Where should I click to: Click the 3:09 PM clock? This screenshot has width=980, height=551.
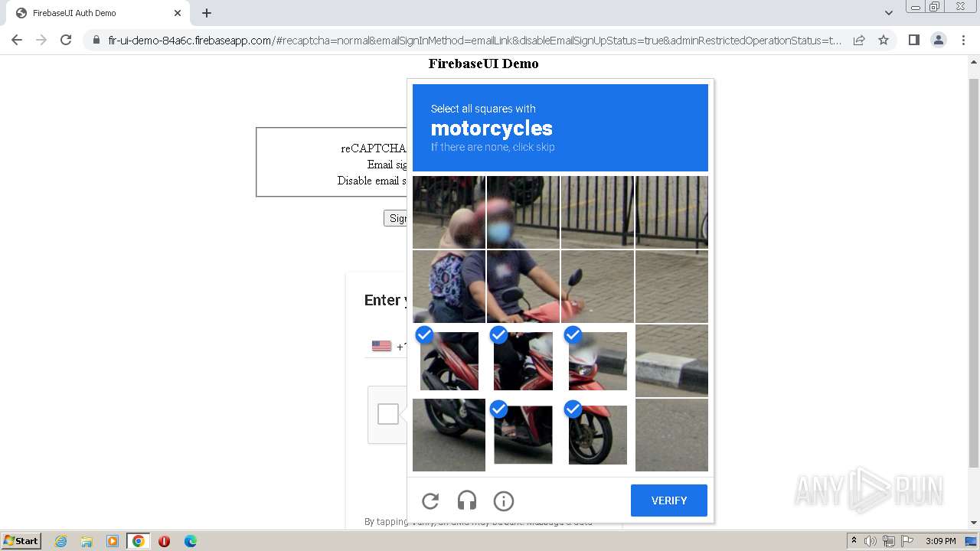(940, 541)
